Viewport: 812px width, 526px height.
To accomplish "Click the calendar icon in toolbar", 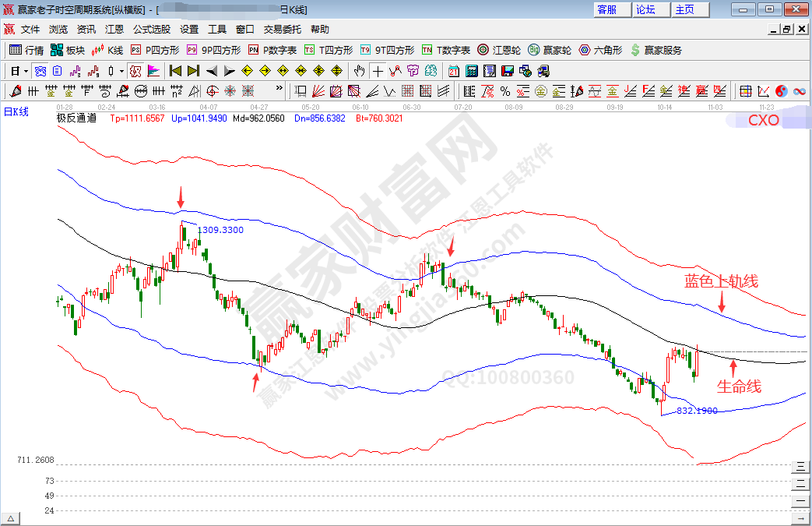I will coord(454,71).
